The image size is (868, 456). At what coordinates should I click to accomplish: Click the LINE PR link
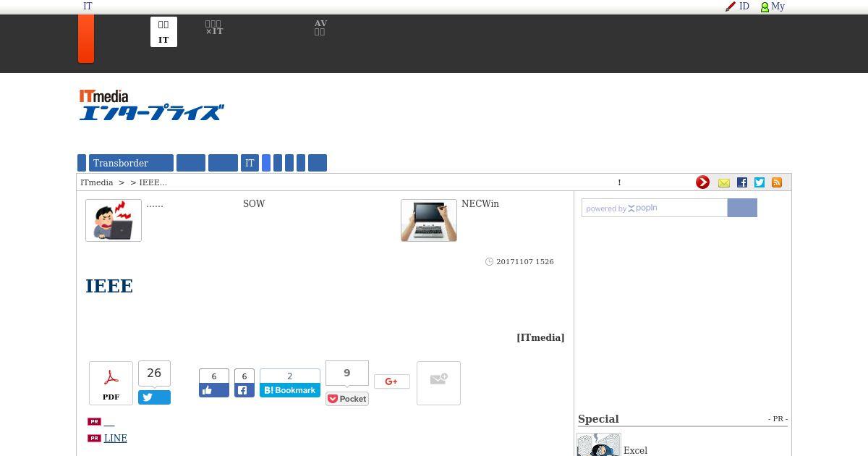[x=116, y=439]
